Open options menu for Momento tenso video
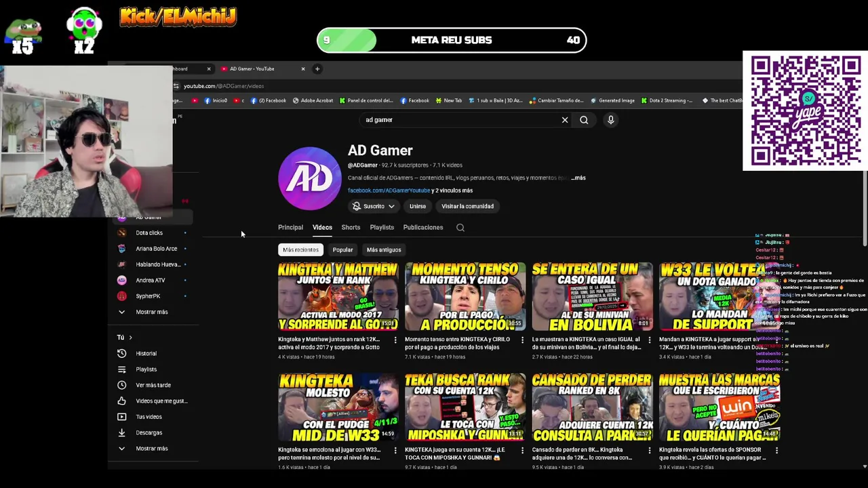868x488 pixels. tap(522, 340)
